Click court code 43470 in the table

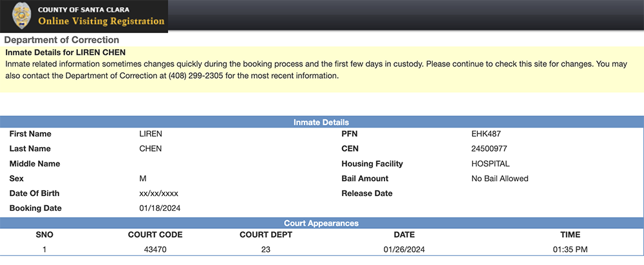coord(155,250)
